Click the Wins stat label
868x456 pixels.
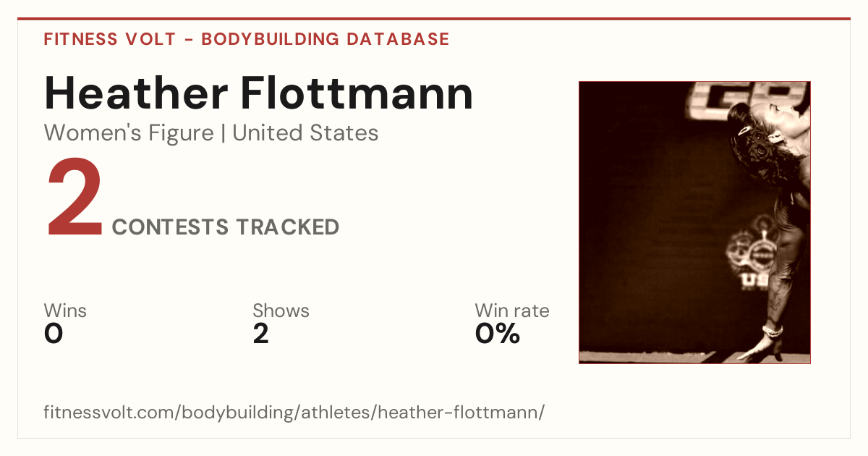(x=65, y=311)
